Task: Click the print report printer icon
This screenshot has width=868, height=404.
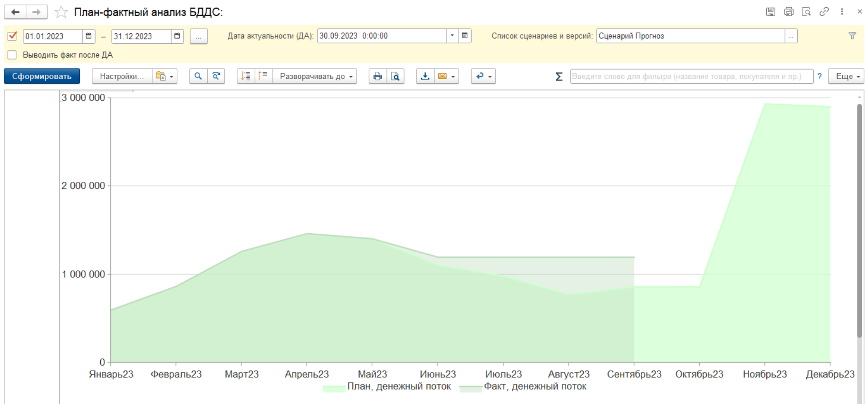Action: tap(377, 76)
